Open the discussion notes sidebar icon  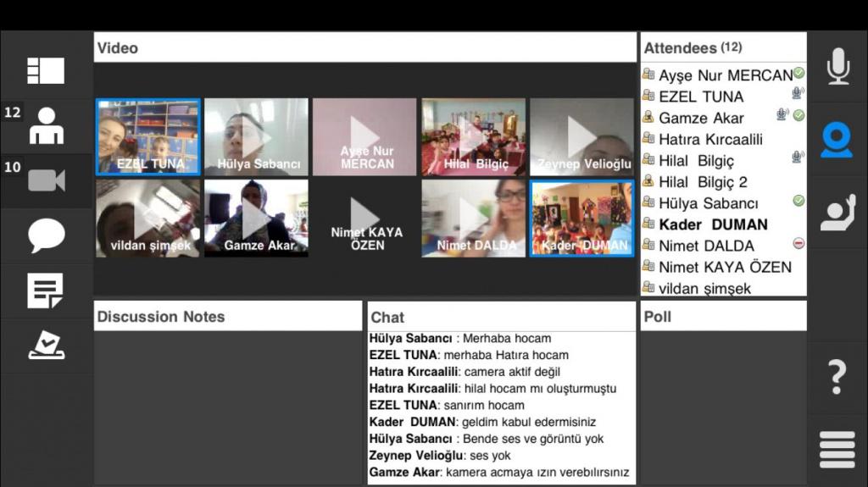(46, 291)
